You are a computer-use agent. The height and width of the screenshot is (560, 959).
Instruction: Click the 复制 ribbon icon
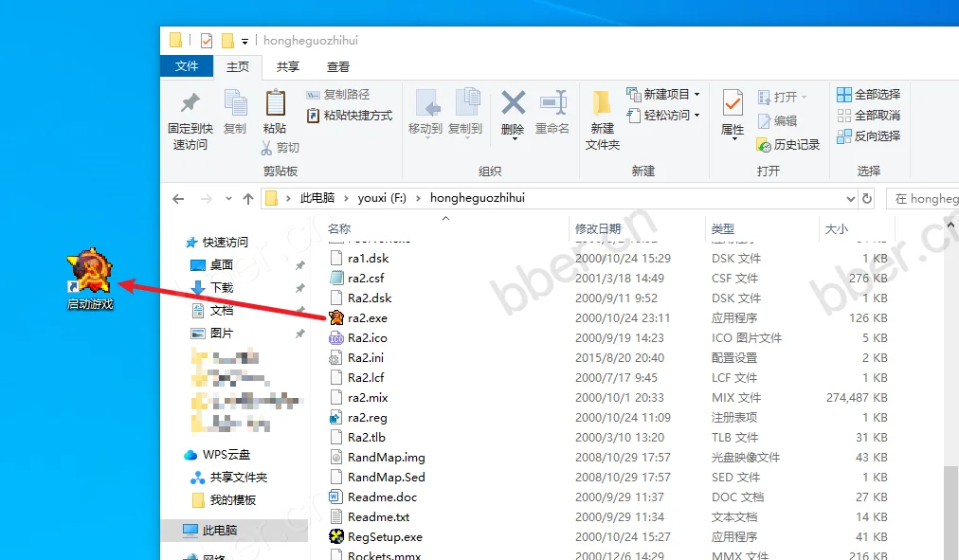[x=235, y=102]
